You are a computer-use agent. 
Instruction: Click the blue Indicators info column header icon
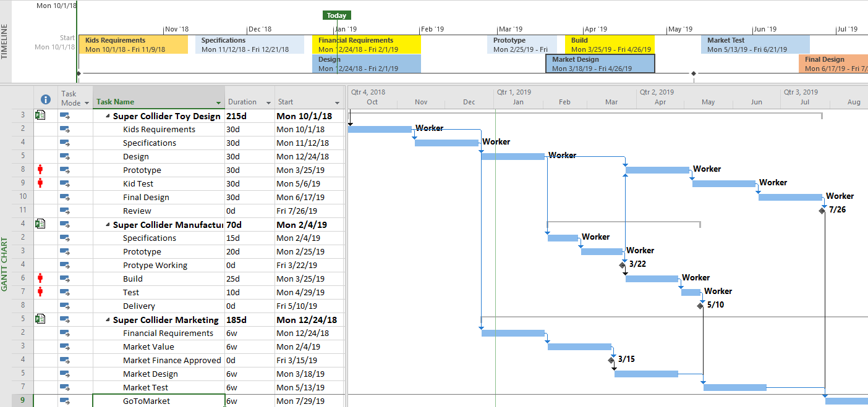click(x=45, y=99)
